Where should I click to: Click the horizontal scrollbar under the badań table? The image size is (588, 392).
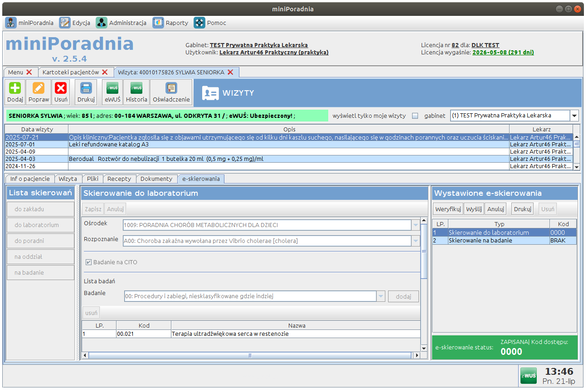tap(254, 356)
